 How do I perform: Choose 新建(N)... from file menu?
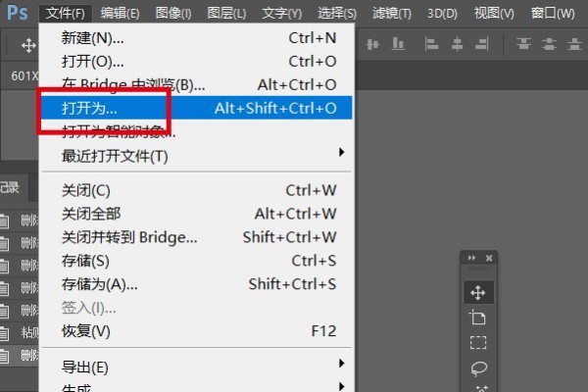pos(197,38)
